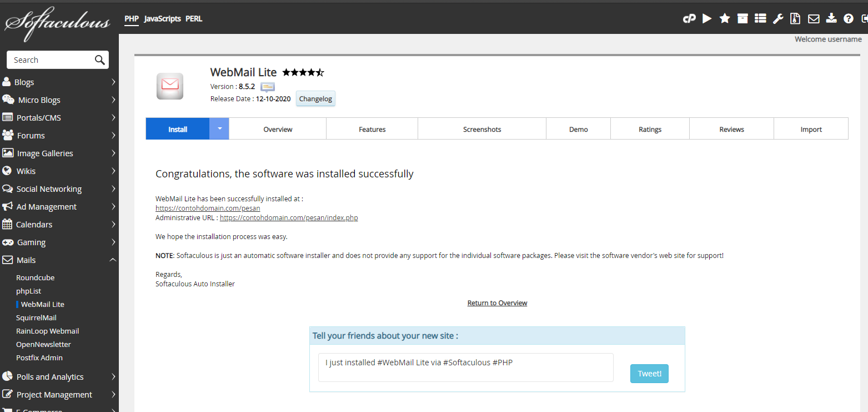
Task: Switch to the Screenshots tab
Action: (x=481, y=128)
